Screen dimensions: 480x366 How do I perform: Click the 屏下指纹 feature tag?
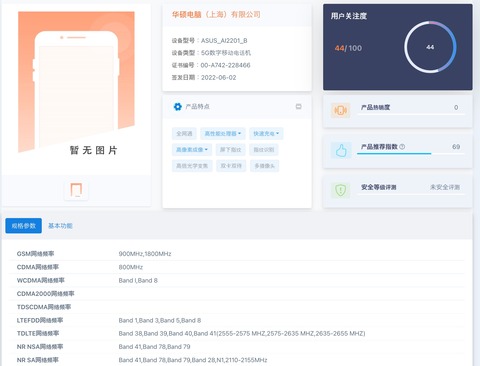[x=230, y=150]
